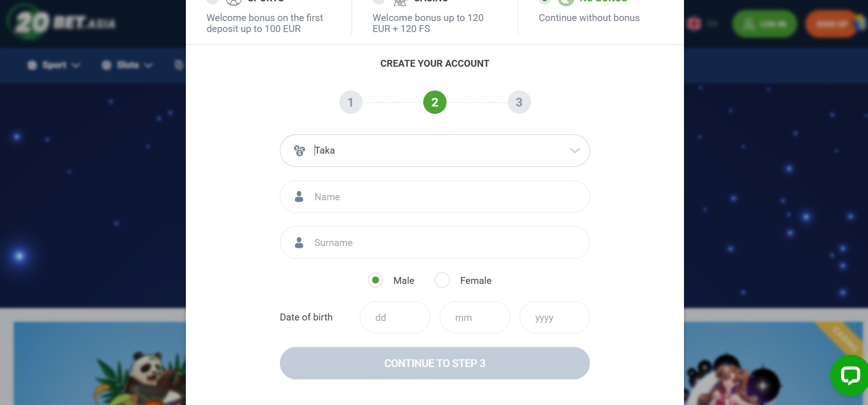Focus the Surname input field

click(435, 242)
